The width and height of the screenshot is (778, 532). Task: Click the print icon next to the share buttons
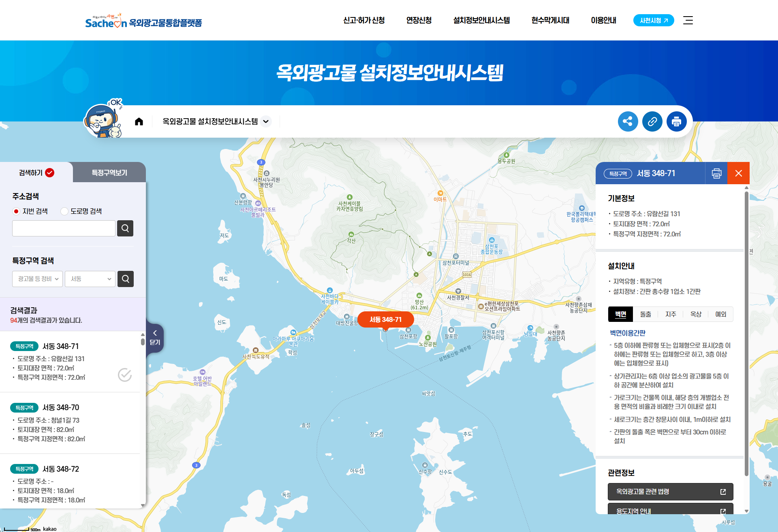(x=676, y=121)
